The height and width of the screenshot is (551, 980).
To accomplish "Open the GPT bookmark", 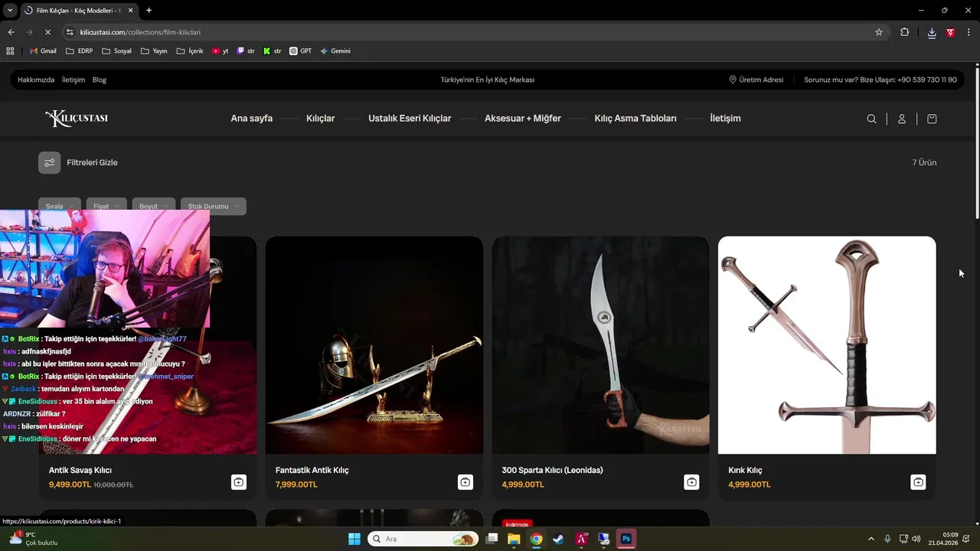I will (x=300, y=51).
